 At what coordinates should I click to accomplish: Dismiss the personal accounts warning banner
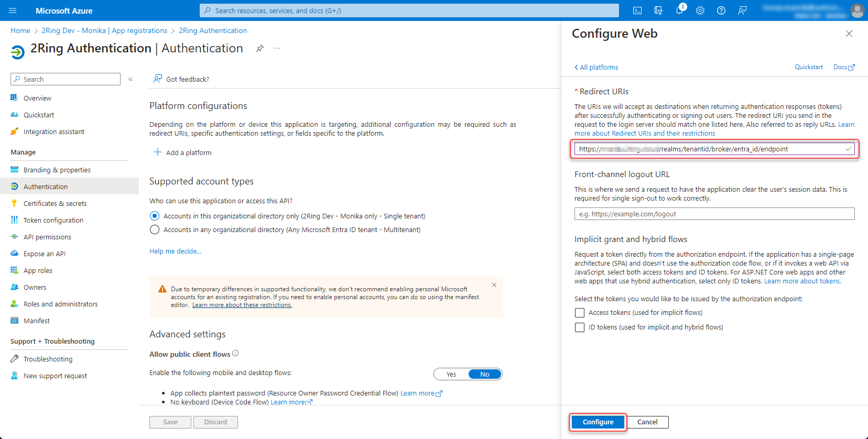494,285
